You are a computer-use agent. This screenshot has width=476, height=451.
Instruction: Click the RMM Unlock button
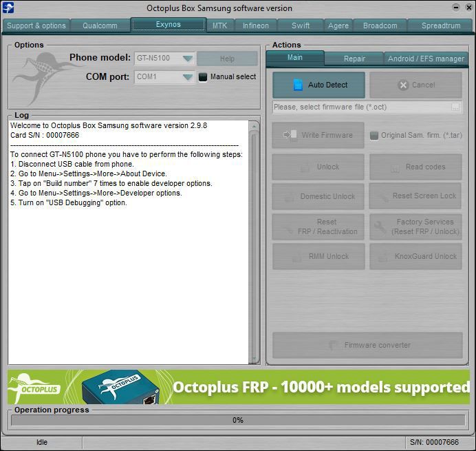pos(318,256)
